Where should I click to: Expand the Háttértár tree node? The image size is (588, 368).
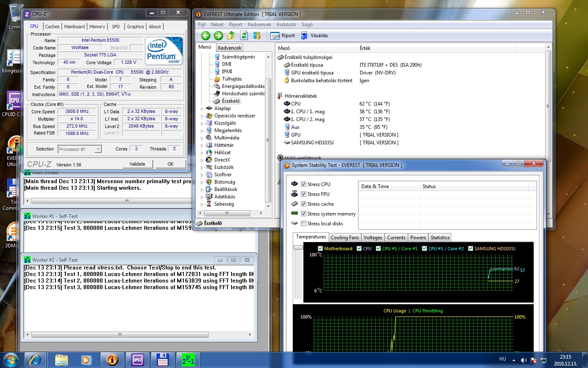pos(202,146)
